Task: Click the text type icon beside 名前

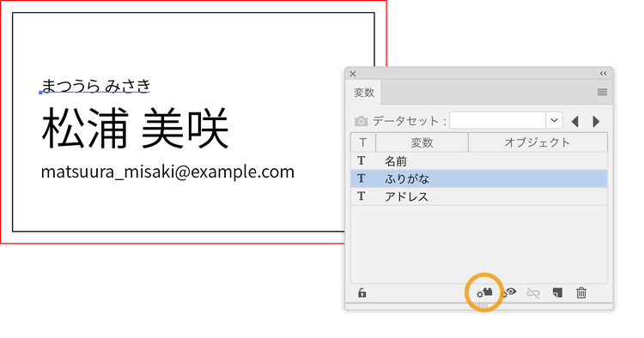Action: (x=361, y=160)
